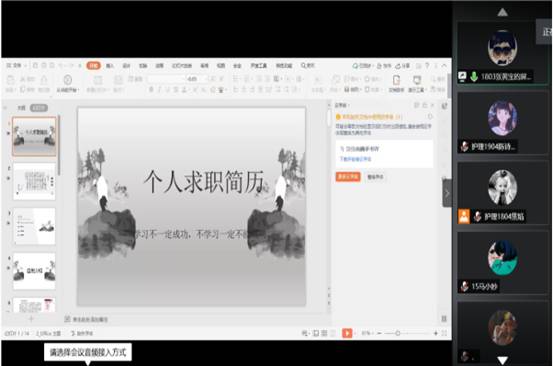The image size is (553, 366).
Task: Toggle italic formatting in ribbon
Action: (x=159, y=90)
